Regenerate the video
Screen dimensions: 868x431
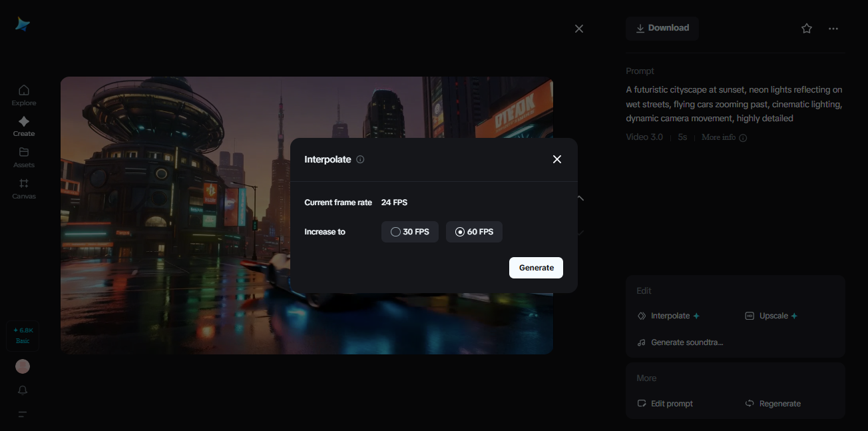pyautogui.click(x=773, y=404)
